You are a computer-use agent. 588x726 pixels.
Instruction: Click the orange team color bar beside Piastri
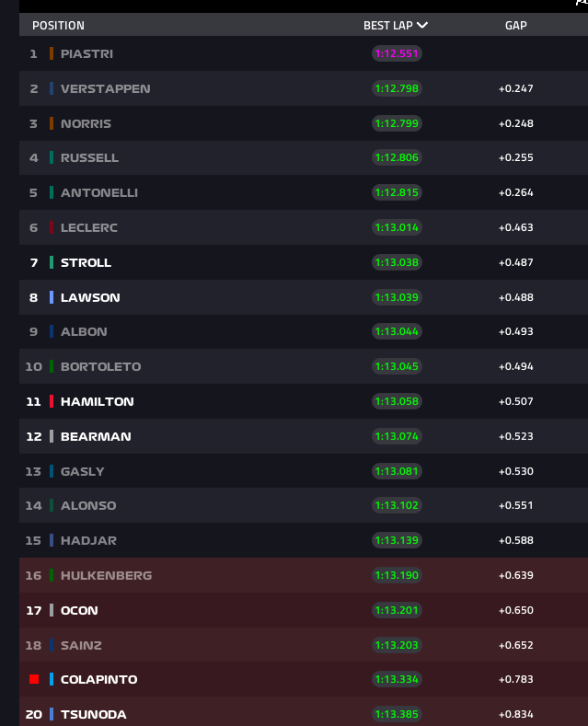pos(52,53)
